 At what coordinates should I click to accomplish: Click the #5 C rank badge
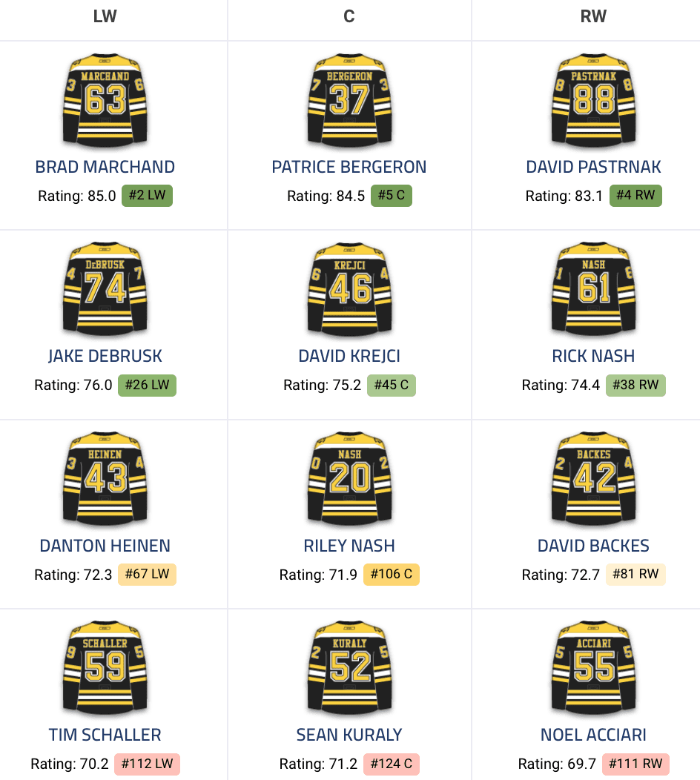(391, 196)
